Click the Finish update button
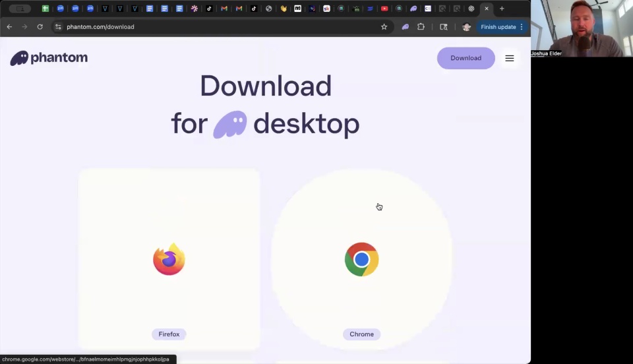This screenshot has height=364, width=633. point(498,26)
